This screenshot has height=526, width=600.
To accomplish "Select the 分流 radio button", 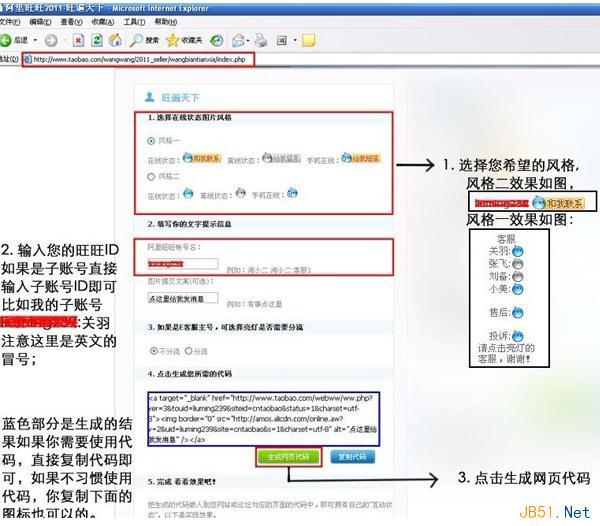I will point(189,350).
